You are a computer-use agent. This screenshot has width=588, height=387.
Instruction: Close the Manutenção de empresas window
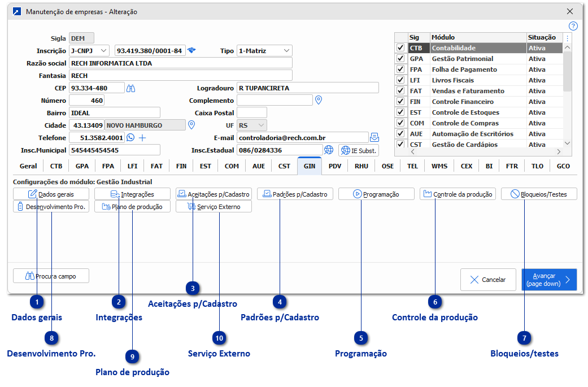pyautogui.click(x=569, y=11)
